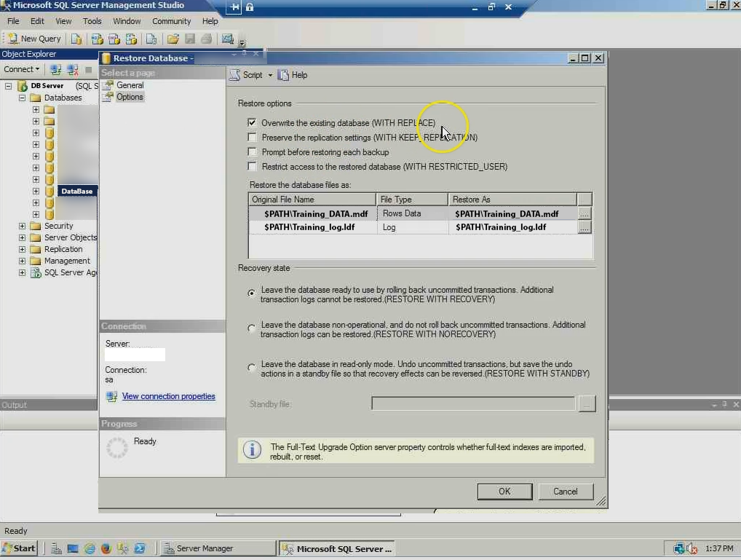
Task: Expand the Management tree node
Action: tap(22, 261)
